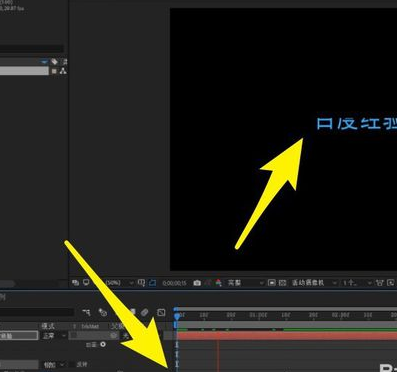Open the 50% magnification dropdown
The height and width of the screenshot is (372, 397).
119,283
